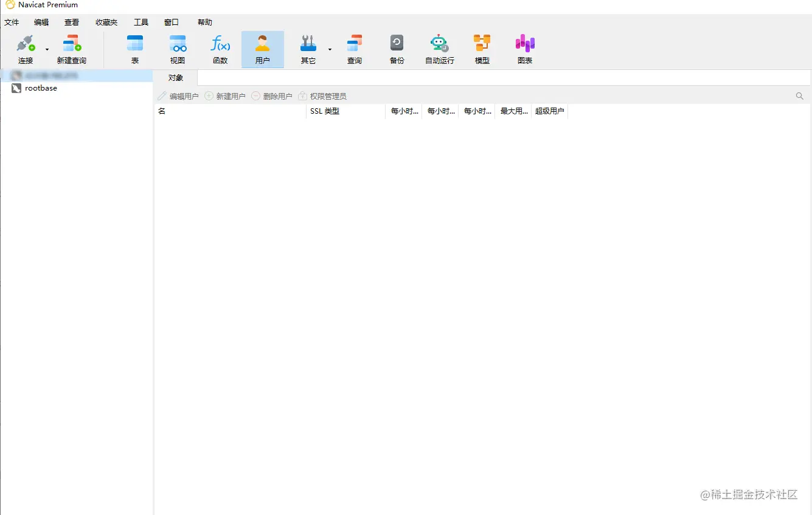Open the 查看 (View) menu
The width and height of the screenshot is (812, 515).
72,22
